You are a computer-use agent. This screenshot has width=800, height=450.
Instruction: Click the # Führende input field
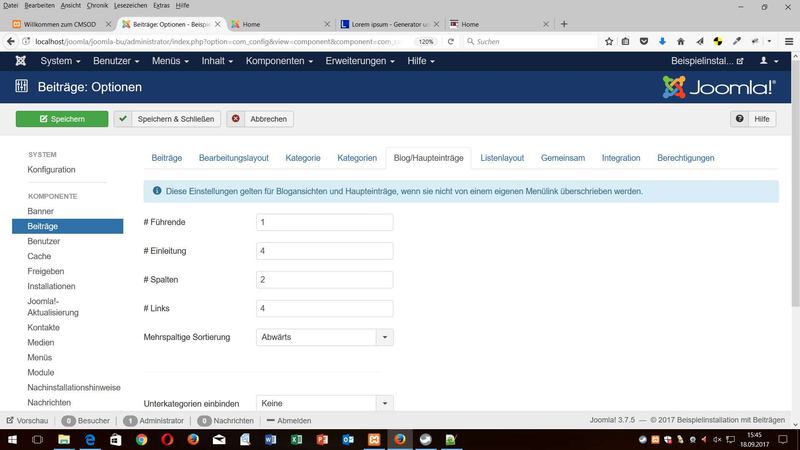tap(324, 222)
